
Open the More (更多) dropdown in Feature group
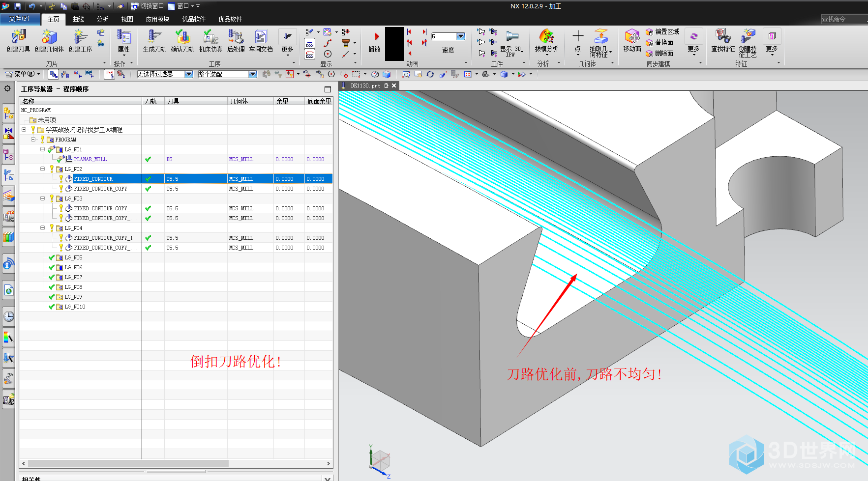pos(772,42)
